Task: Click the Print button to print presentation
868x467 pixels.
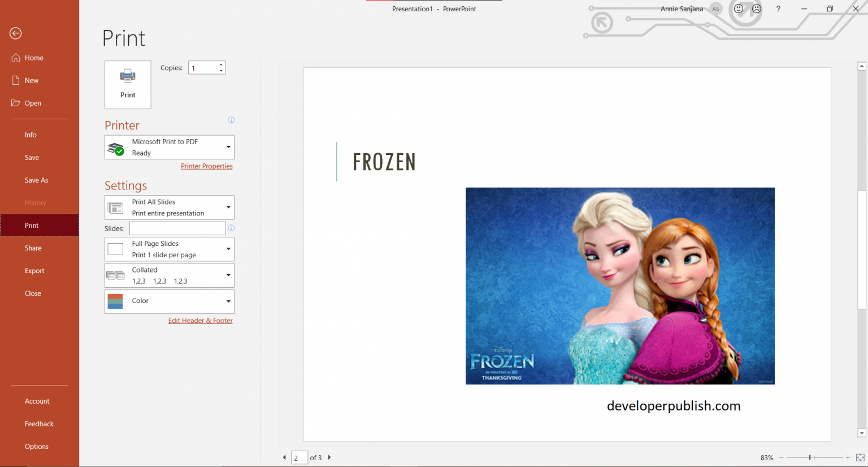Action: click(x=128, y=85)
